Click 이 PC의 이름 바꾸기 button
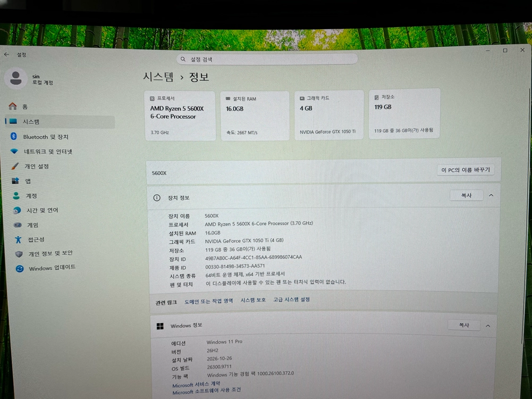 466,170
